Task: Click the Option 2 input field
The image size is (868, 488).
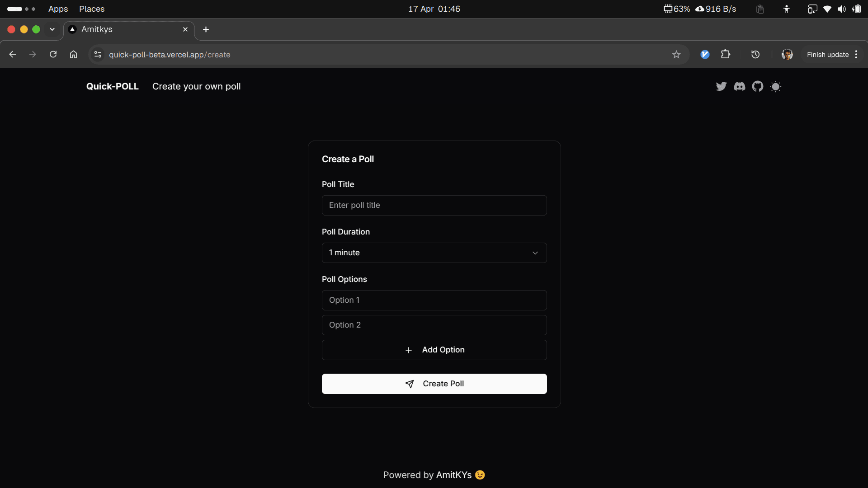Action: click(434, 325)
